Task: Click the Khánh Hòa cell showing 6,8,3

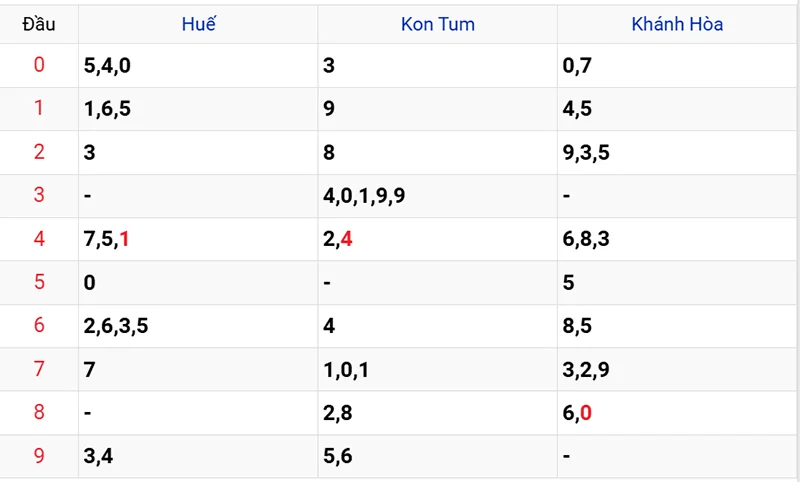Action: 586,239
